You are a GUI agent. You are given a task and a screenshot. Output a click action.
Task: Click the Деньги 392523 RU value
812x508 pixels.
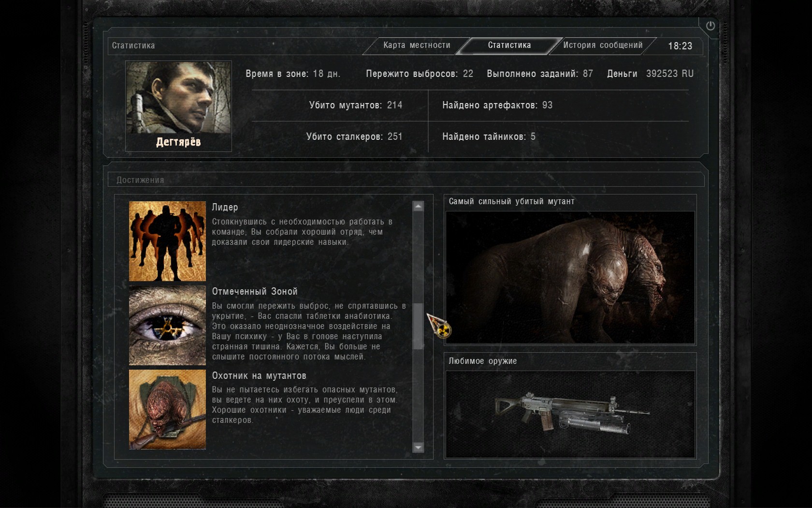coord(669,74)
